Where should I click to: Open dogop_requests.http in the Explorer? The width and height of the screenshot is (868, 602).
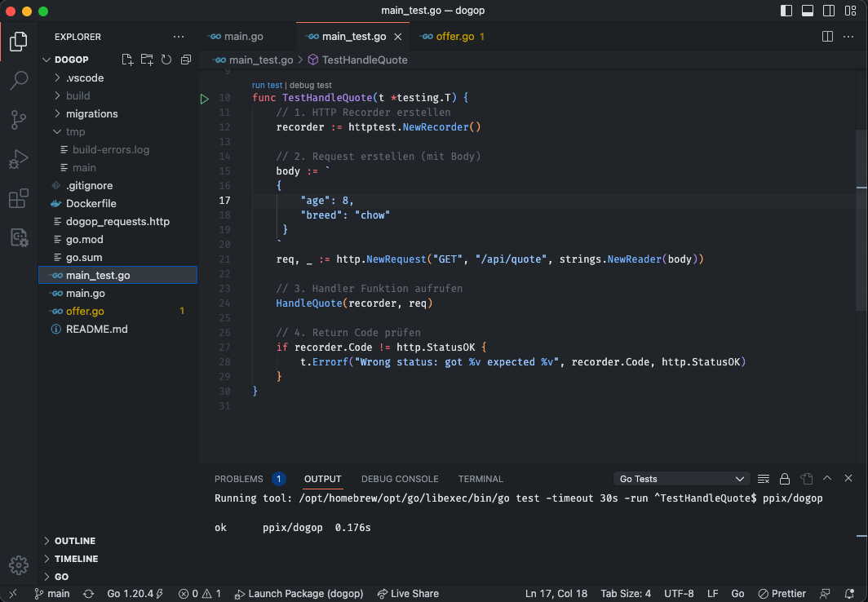118,221
